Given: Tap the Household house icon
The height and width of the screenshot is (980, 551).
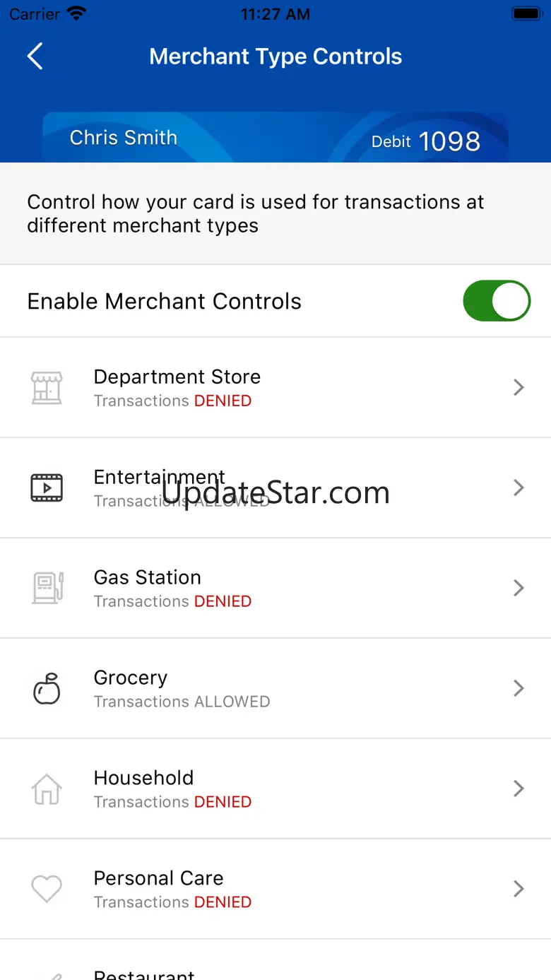Looking at the screenshot, I should point(47,789).
